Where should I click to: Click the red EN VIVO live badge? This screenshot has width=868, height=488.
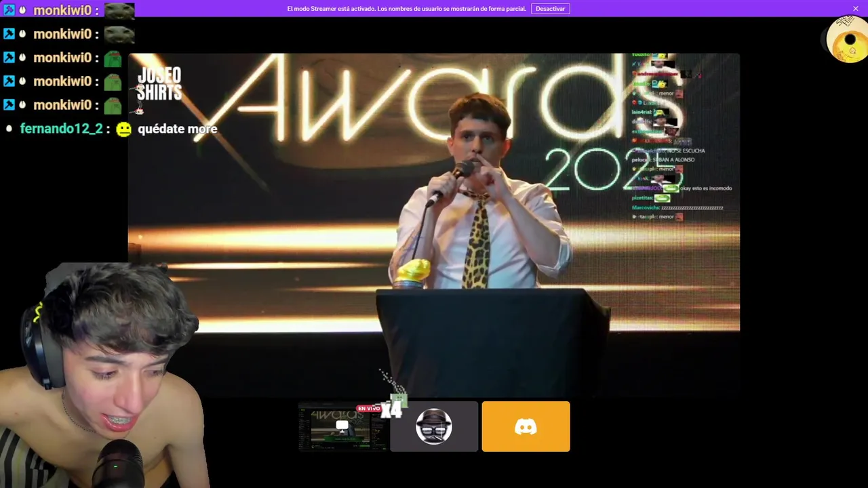click(369, 409)
